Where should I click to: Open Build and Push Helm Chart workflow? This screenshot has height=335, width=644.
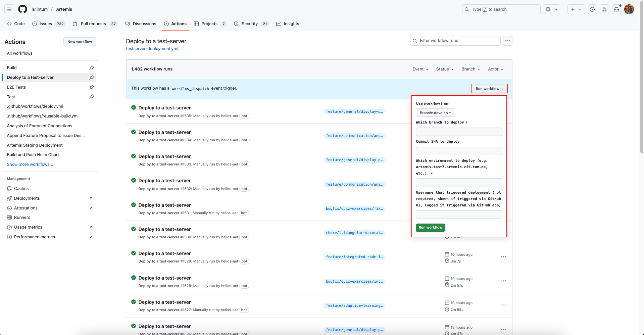click(x=33, y=155)
